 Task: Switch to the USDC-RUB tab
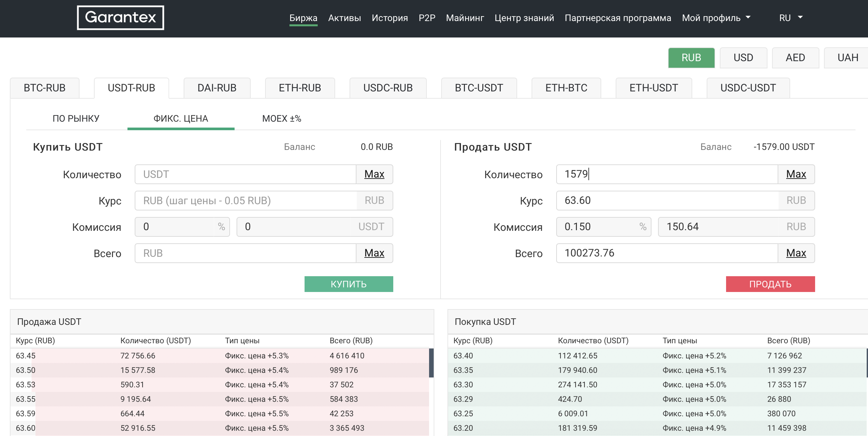click(x=388, y=88)
